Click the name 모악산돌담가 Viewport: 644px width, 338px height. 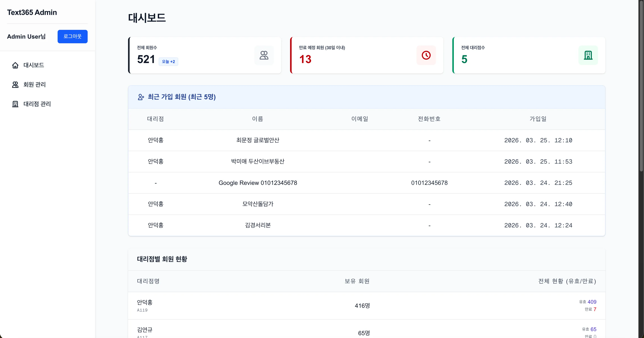(x=258, y=204)
